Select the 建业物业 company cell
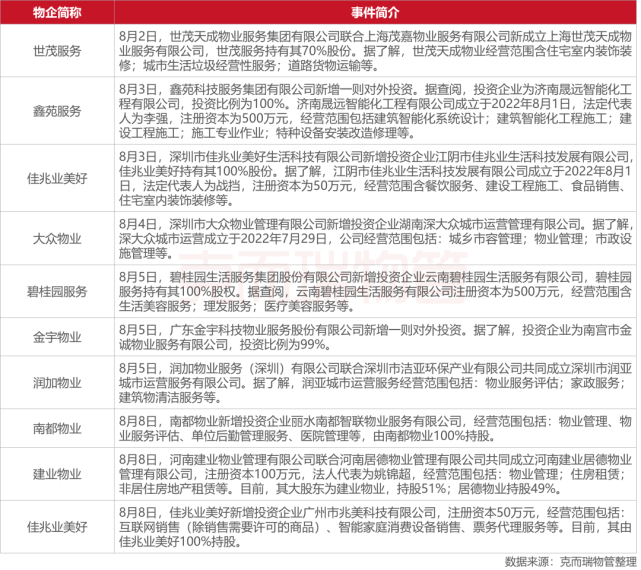Viewport: 641px width, 570px height. coord(57,474)
